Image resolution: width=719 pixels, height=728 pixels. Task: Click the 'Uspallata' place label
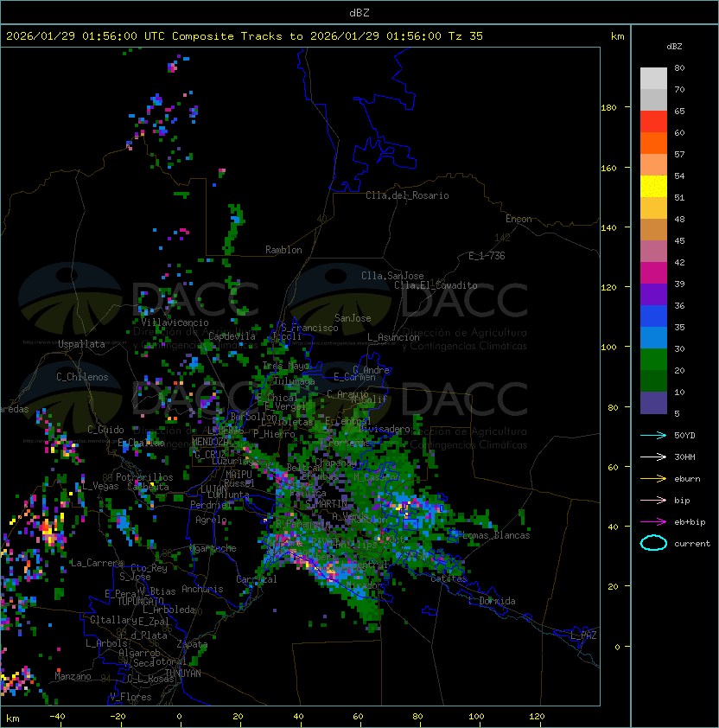click(81, 344)
